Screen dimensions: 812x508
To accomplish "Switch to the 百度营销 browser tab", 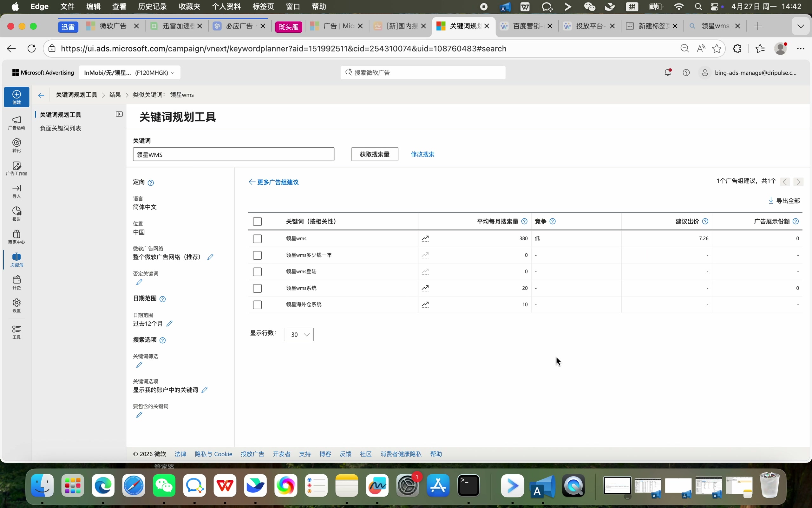I will click(x=526, y=26).
